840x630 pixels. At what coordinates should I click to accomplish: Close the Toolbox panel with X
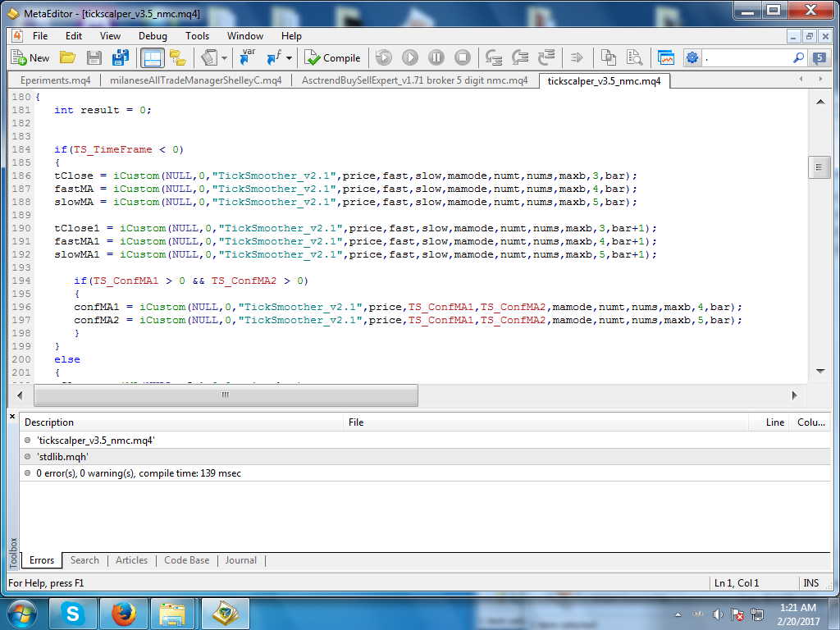[x=12, y=417]
